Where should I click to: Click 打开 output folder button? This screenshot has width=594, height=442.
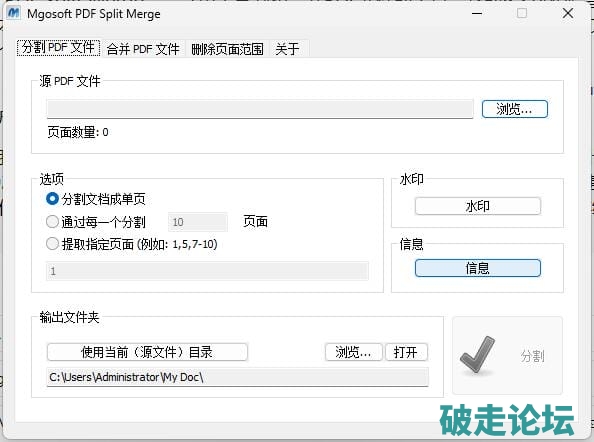(x=406, y=352)
